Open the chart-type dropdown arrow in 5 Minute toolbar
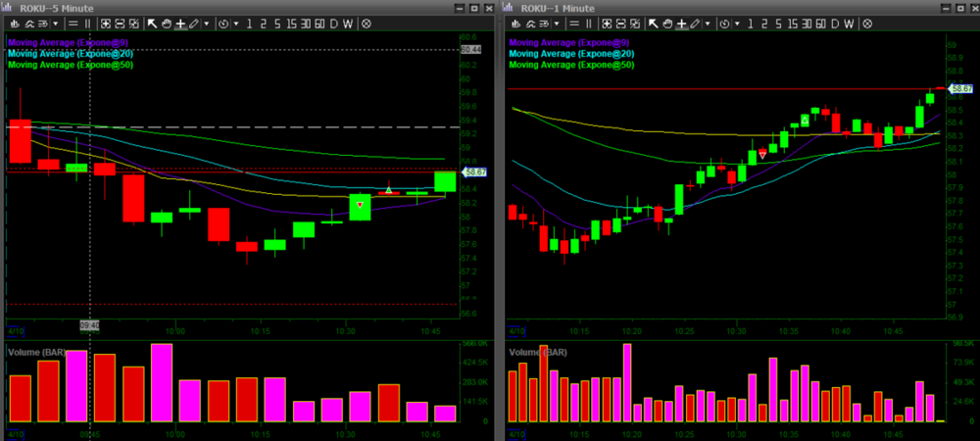The image size is (980, 441). (55, 24)
